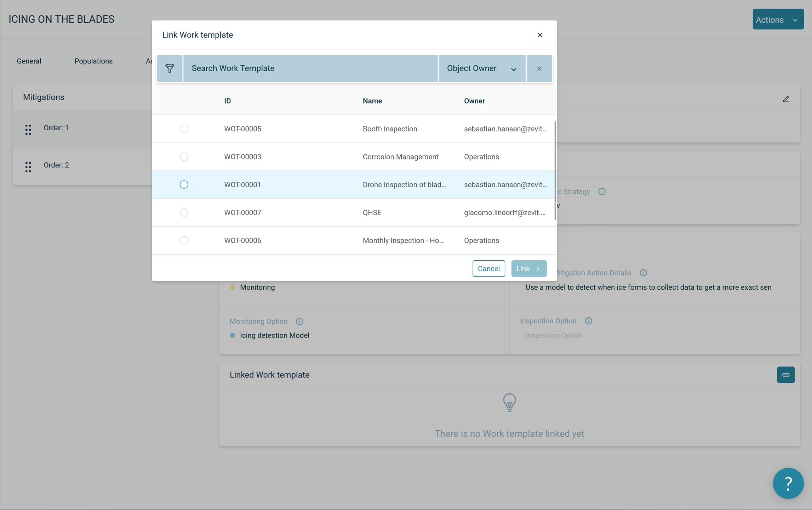Click info icon next to Monitoring Option
This screenshot has width=812, height=510.
299,321
